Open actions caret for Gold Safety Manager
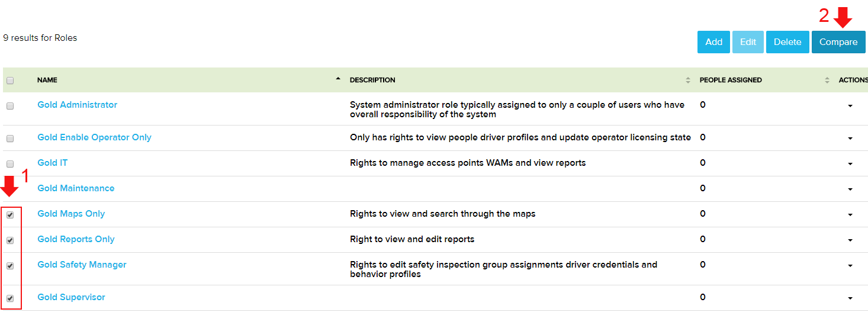868x312 pixels. [x=850, y=266]
